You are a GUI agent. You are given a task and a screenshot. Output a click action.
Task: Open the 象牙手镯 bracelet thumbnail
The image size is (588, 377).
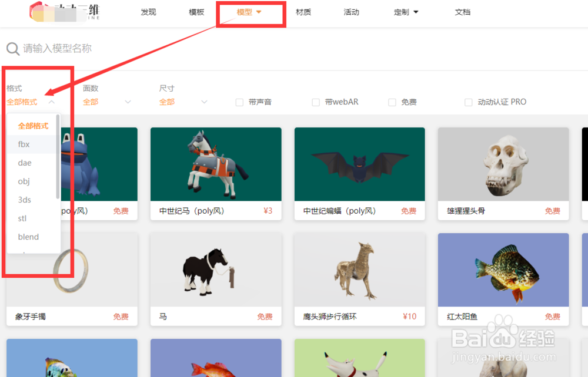pos(72,270)
